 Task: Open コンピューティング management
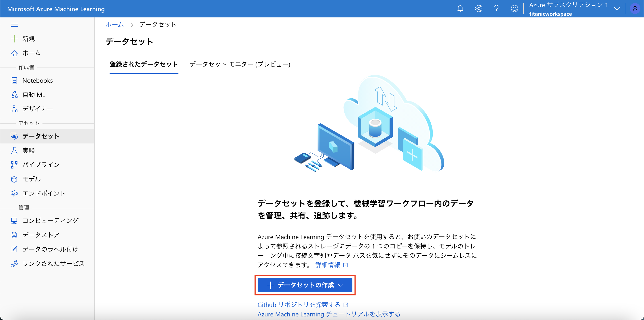(50, 220)
